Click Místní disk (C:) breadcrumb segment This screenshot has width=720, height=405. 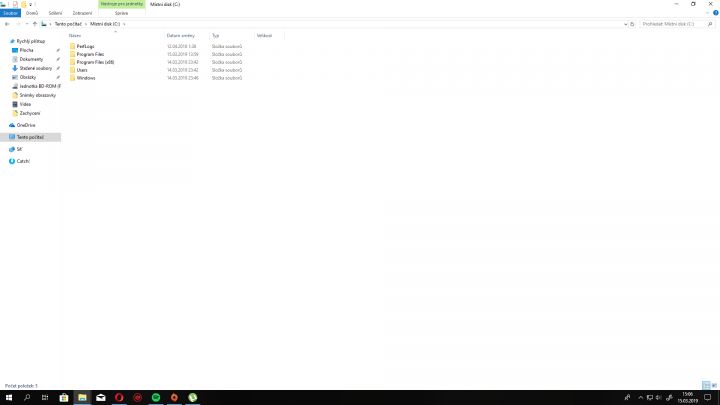pos(105,24)
